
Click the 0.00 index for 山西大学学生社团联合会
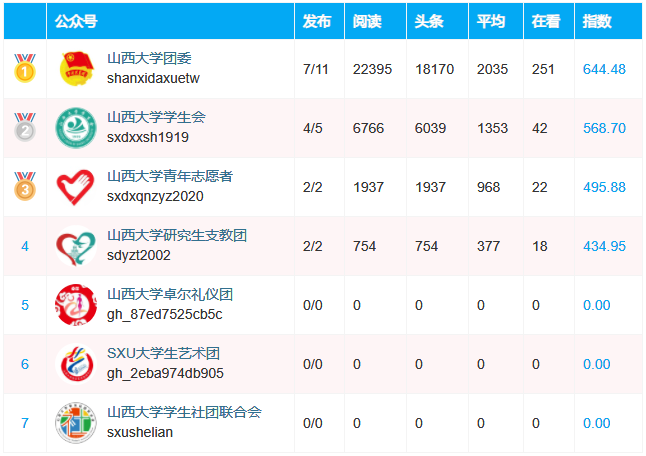click(597, 423)
